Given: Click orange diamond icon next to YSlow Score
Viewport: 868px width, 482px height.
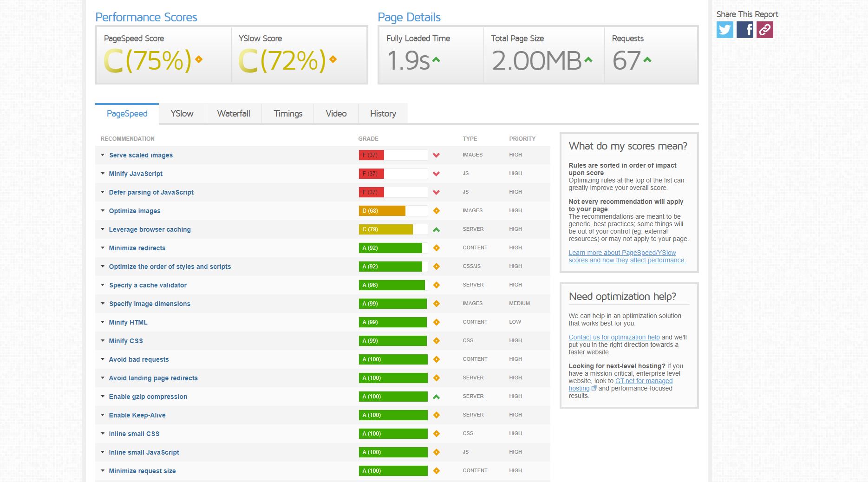Looking at the screenshot, I should pos(333,59).
